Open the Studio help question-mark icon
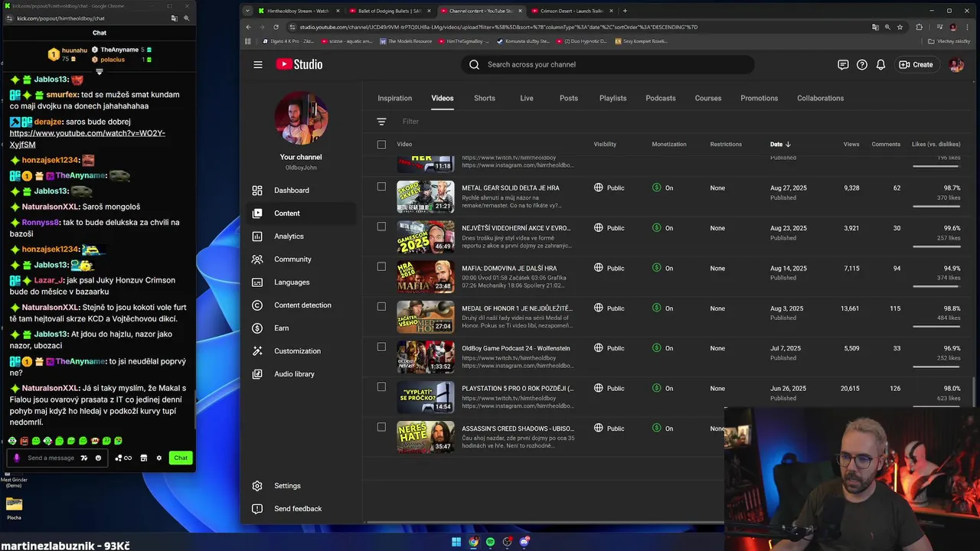Screen dimensions: 980x551 point(862,64)
